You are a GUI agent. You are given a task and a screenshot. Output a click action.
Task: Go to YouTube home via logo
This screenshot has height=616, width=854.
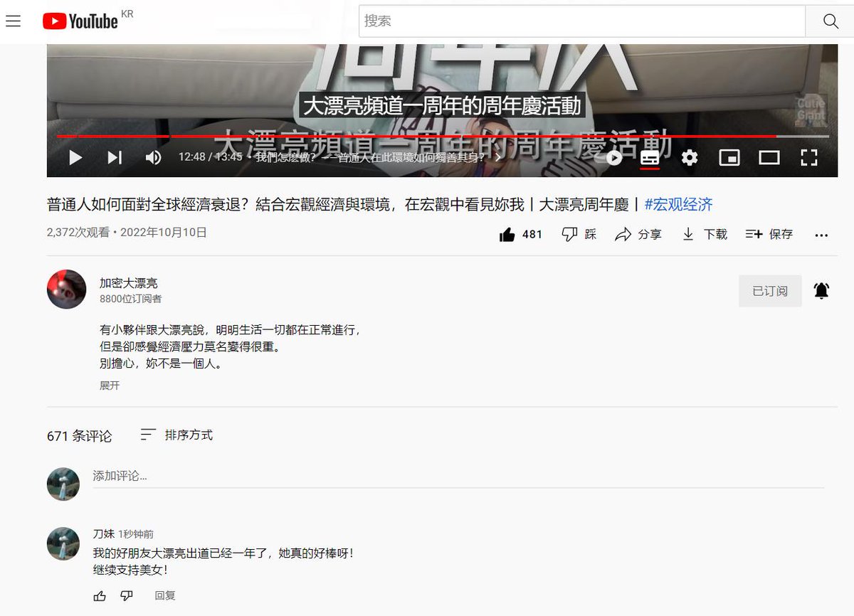pyautogui.click(x=80, y=21)
